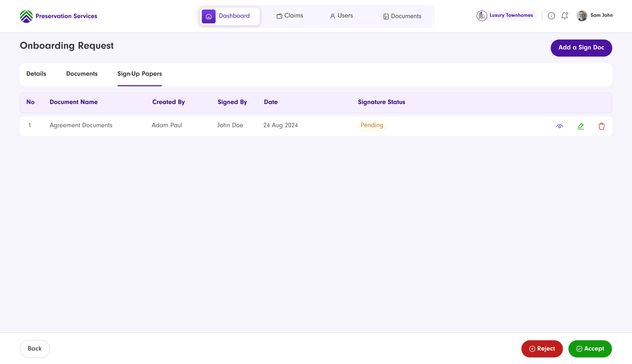The image size is (632, 364).
Task: Delete the Agreement Documents row
Action: [x=601, y=126]
